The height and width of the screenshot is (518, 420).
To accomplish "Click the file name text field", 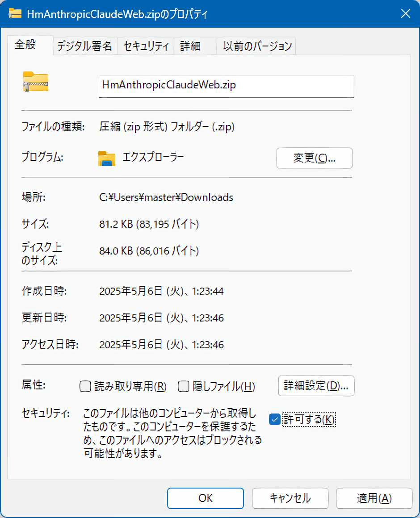I will [226, 86].
